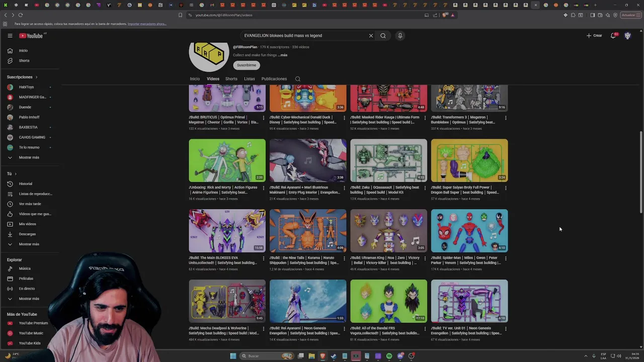This screenshot has width=644, height=362.
Task: Open Zaku GQuuuuuuX build thumbnail
Action: tap(388, 160)
